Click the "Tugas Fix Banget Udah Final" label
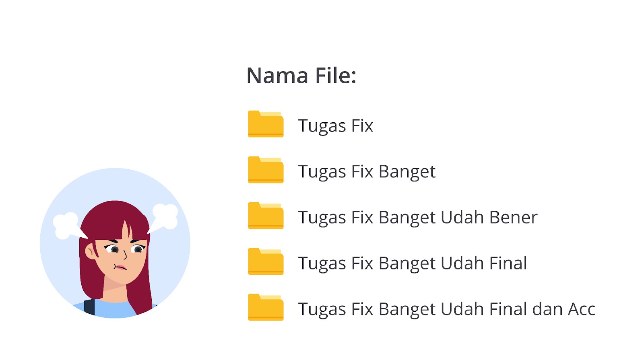 tap(412, 263)
